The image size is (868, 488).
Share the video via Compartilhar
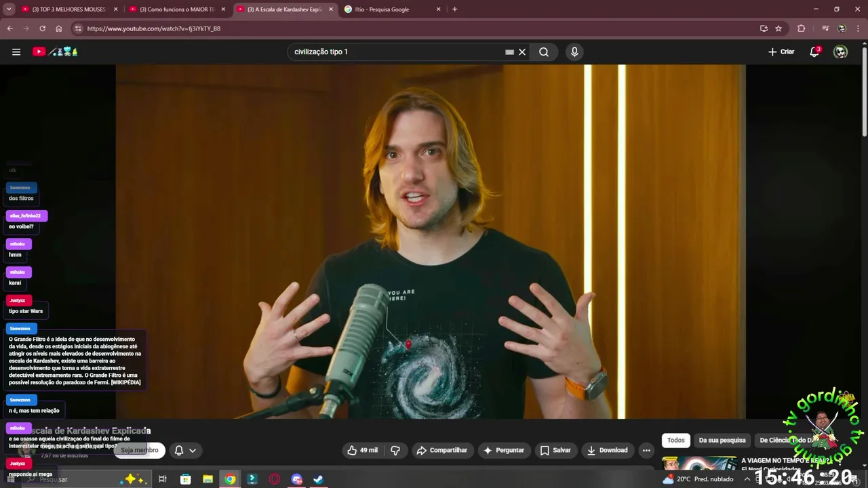(442, 450)
